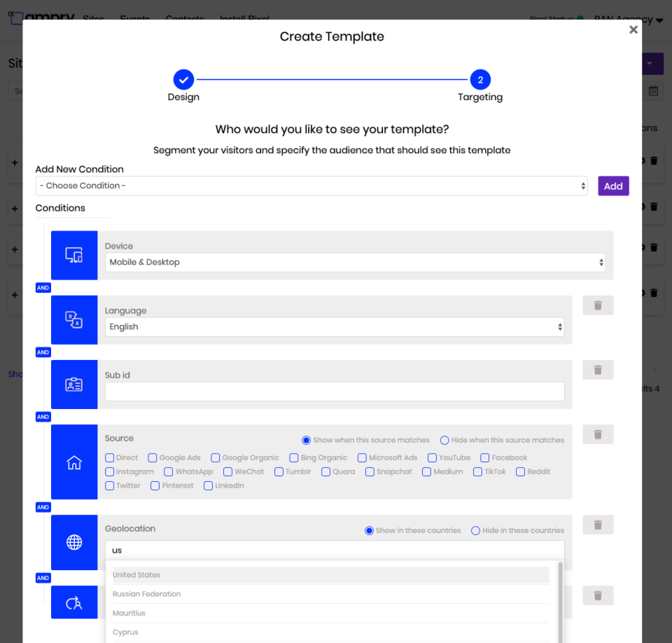Click the returning visitor icon at the bottom
Screen dimensions: 672x643
[74, 602]
